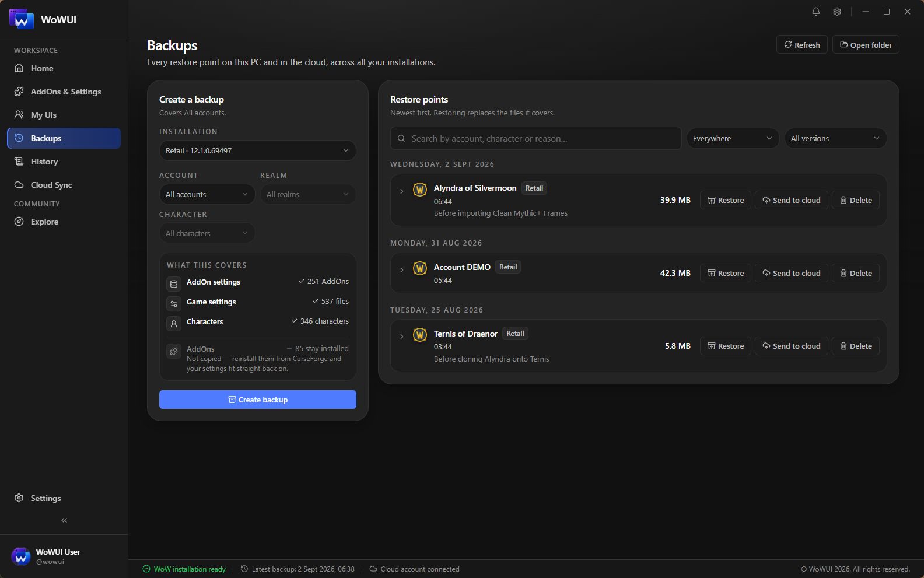The width and height of the screenshot is (924, 578).
Task: Click "@wowui" username handle
Action: (50, 562)
